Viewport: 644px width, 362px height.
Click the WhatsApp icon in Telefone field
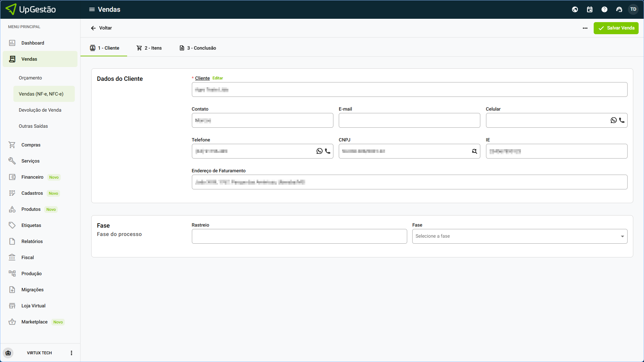click(x=319, y=151)
